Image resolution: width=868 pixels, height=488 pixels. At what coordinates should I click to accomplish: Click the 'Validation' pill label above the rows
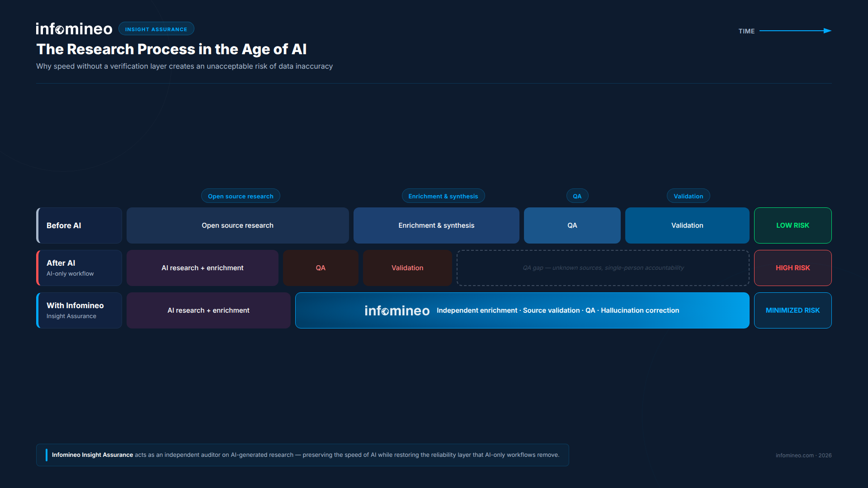[688, 196]
